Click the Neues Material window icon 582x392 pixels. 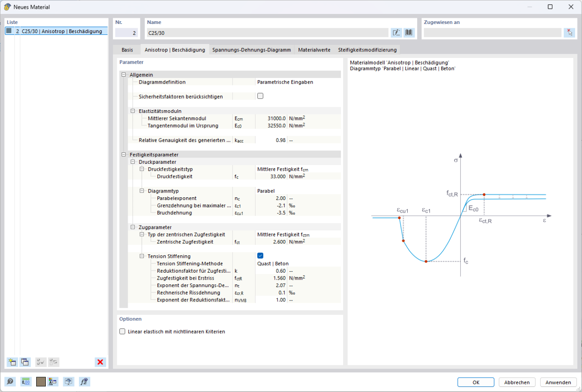tap(7, 7)
